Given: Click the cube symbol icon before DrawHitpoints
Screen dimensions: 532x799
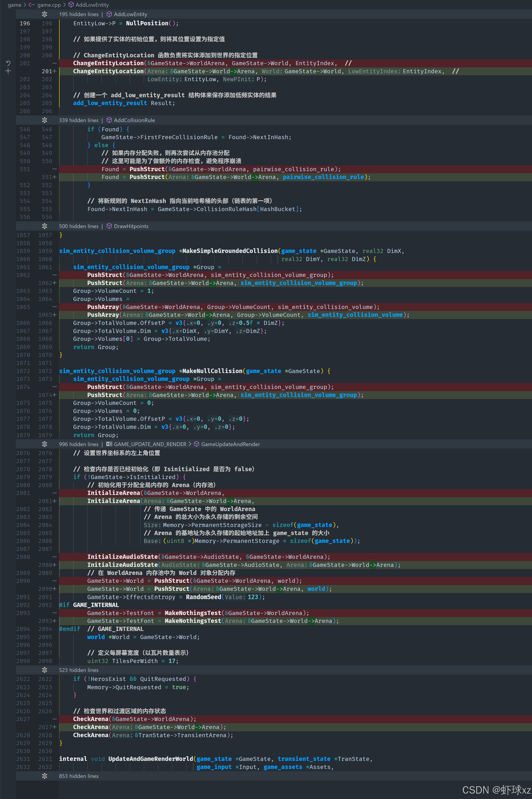Looking at the screenshot, I should [109, 226].
